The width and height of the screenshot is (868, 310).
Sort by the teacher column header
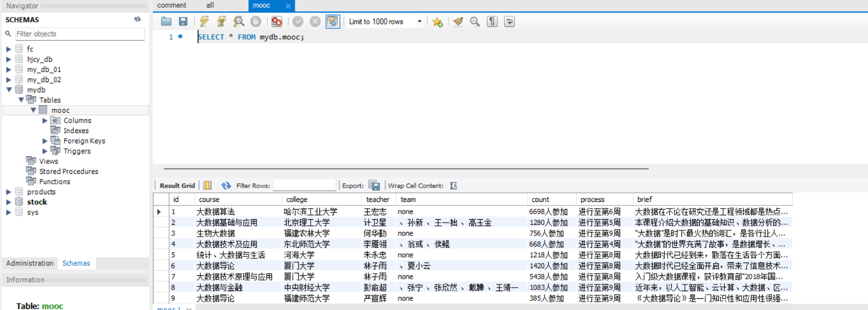[x=378, y=199]
